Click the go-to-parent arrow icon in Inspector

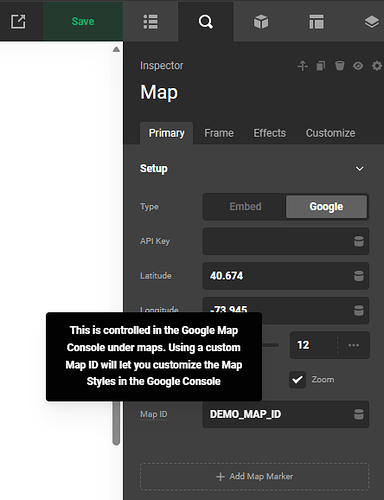point(302,66)
